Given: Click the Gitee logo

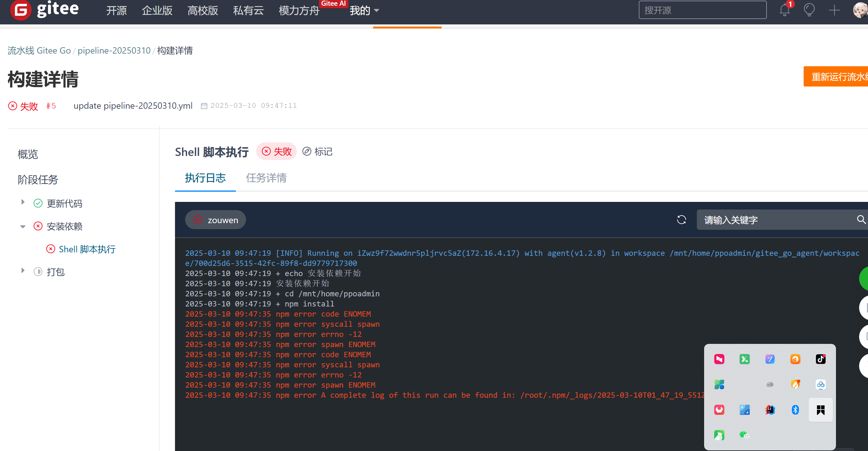Looking at the screenshot, I should pyautogui.click(x=44, y=10).
